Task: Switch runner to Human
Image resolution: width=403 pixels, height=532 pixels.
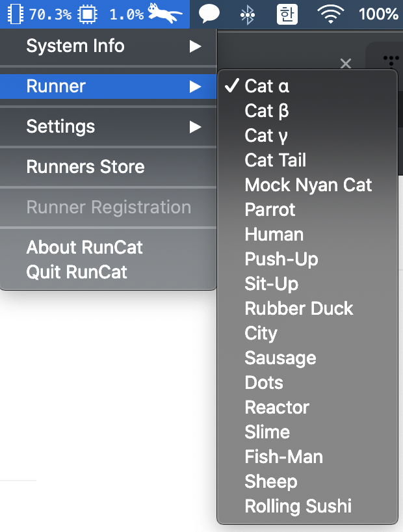Action: pos(307,234)
